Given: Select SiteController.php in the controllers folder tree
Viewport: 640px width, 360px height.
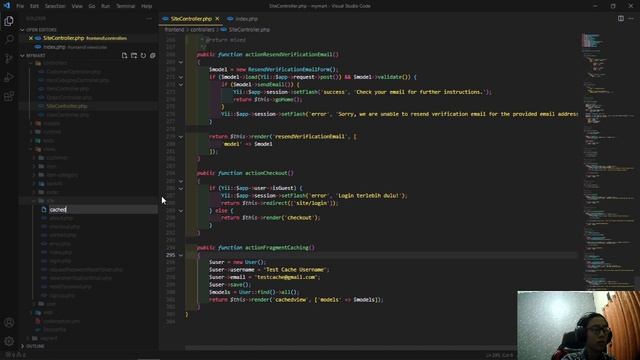Looking at the screenshot, I should (x=88, y=106).
